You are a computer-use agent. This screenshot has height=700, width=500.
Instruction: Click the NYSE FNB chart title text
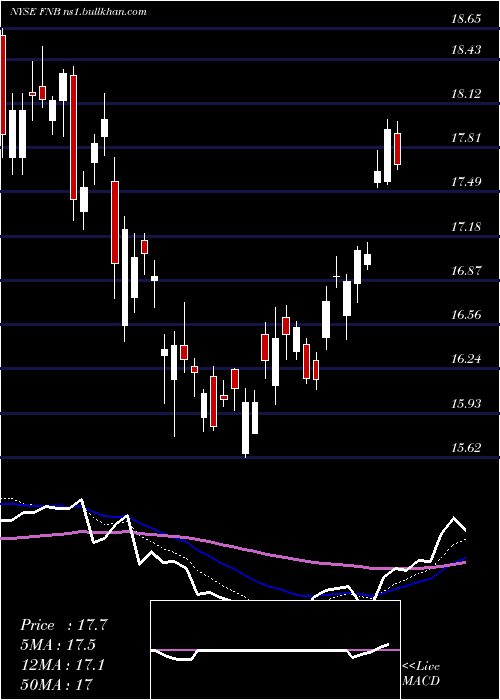(78, 11)
